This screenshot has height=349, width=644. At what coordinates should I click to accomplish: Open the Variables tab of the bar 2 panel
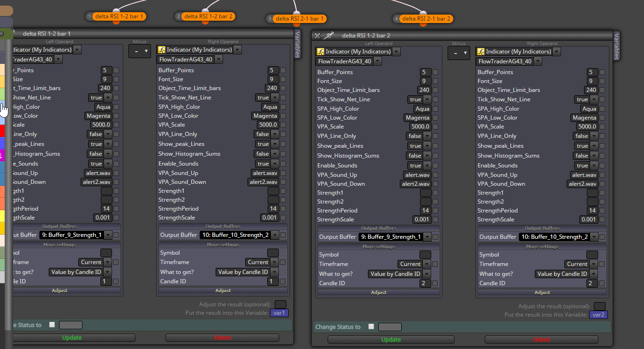pyautogui.click(x=616, y=46)
